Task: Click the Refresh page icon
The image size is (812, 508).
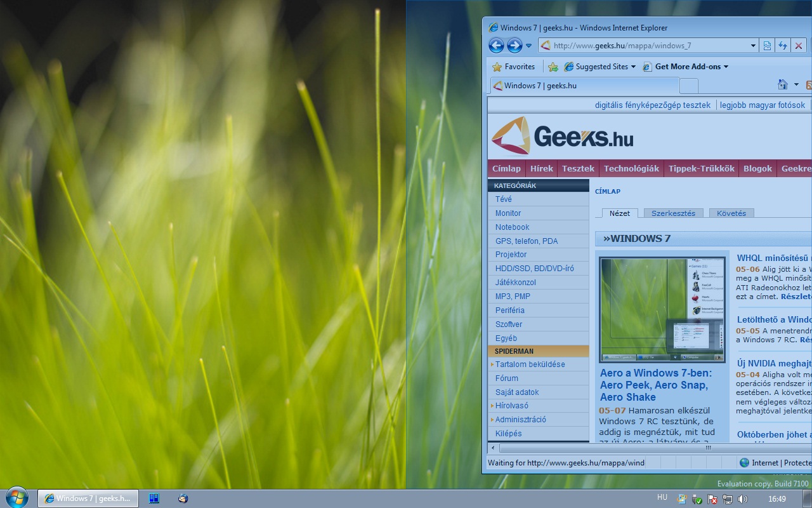Action: click(x=783, y=46)
